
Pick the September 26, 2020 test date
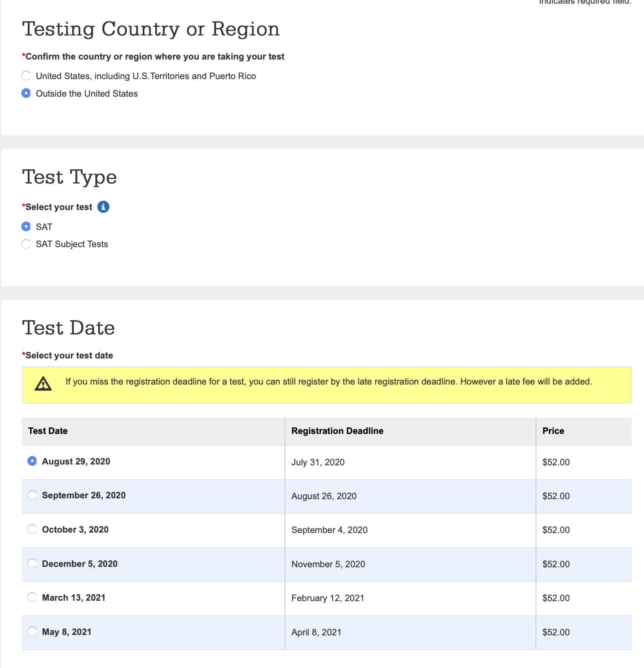coord(32,495)
